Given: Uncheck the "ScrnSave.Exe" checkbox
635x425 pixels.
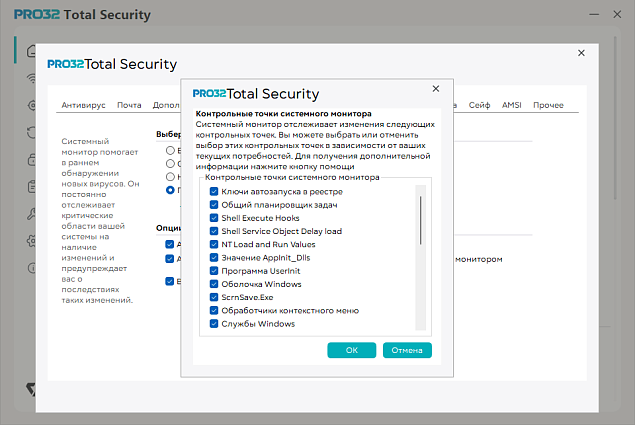Looking at the screenshot, I should 214,297.
